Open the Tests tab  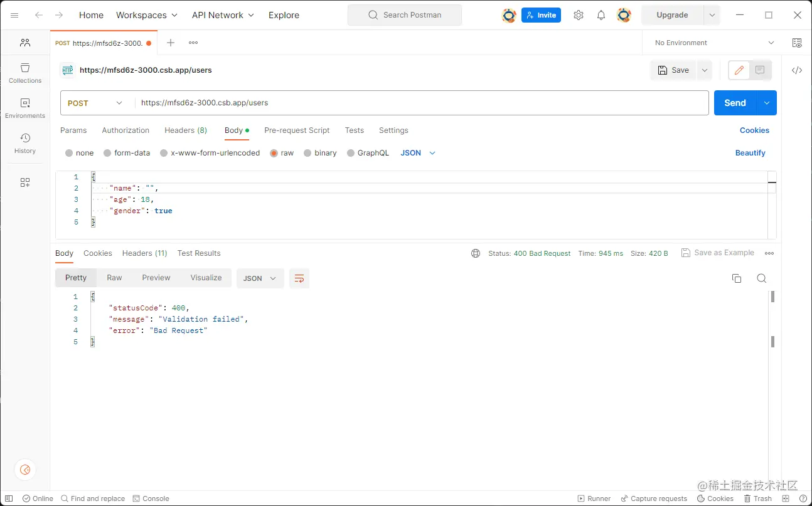(355, 130)
